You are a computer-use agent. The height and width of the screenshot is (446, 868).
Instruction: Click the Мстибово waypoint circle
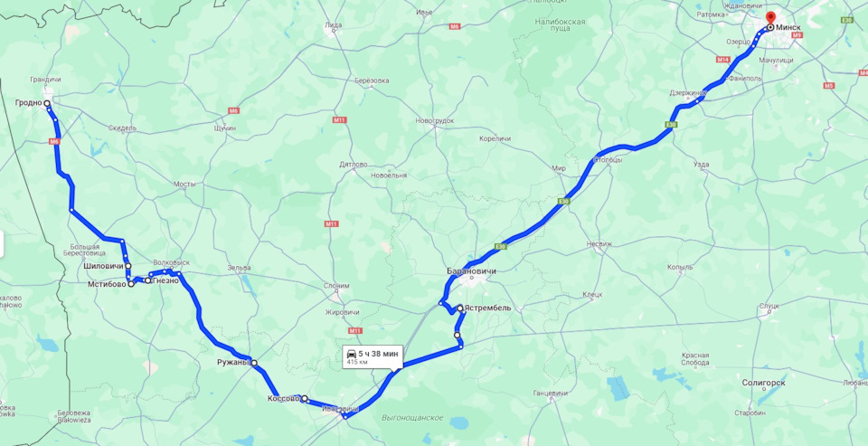click(131, 284)
